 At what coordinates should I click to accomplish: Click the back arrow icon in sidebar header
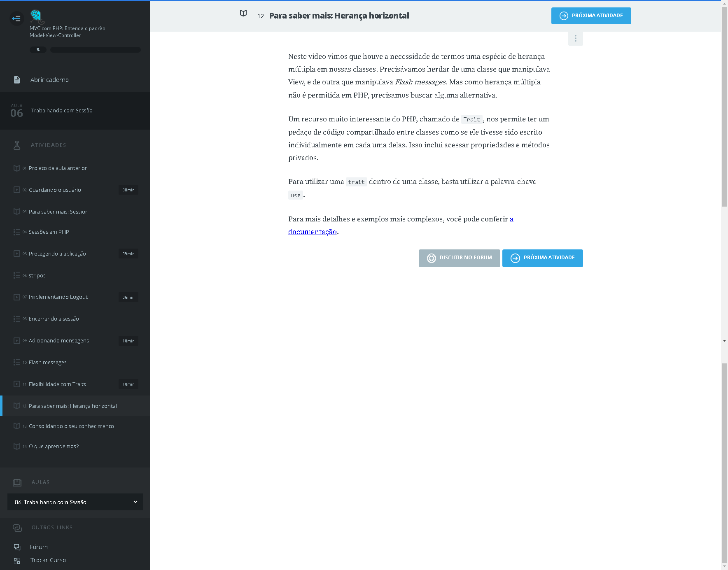pyautogui.click(x=16, y=18)
